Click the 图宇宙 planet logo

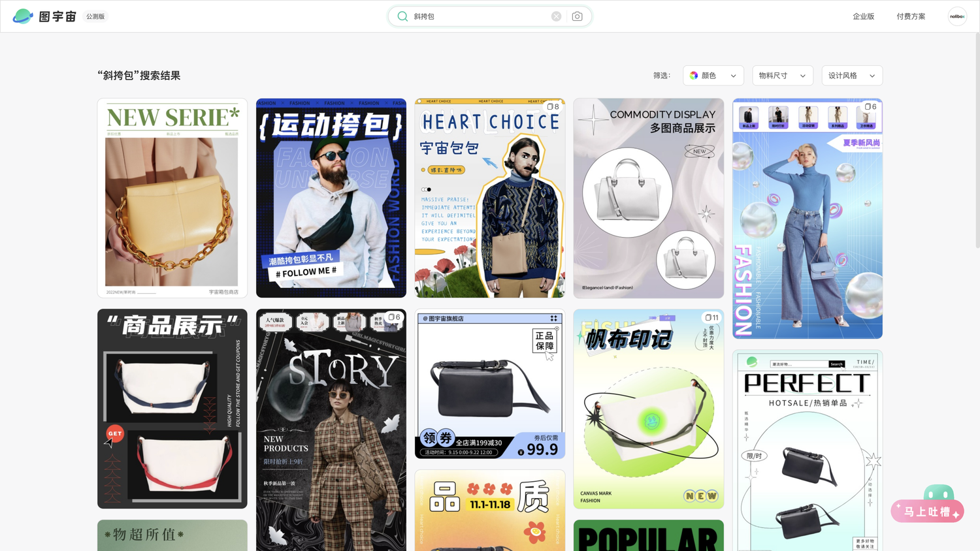click(x=23, y=16)
